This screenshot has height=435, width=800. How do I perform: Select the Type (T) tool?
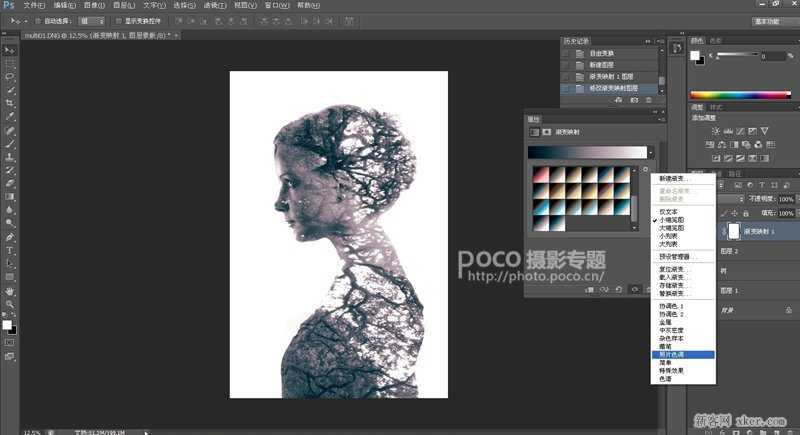click(10, 250)
